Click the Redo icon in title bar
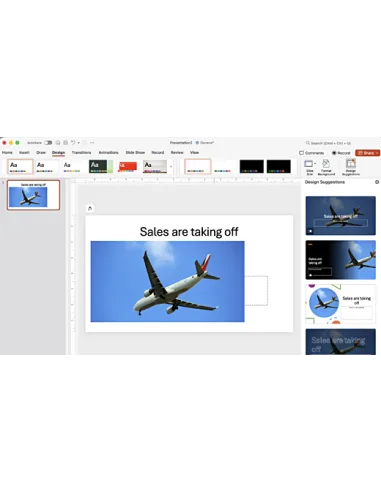The width and height of the screenshot is (381, 492). coord(85,143)
